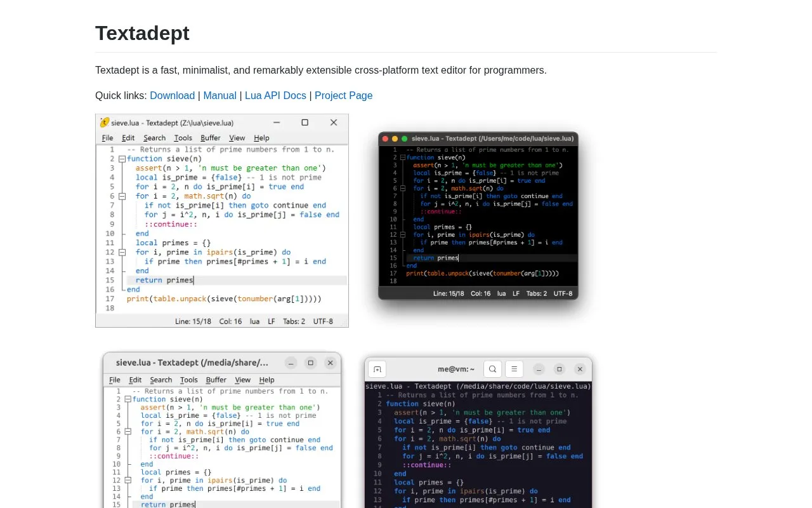Click 'Col: 16' in macOS window status bar

tap(481, 293)
